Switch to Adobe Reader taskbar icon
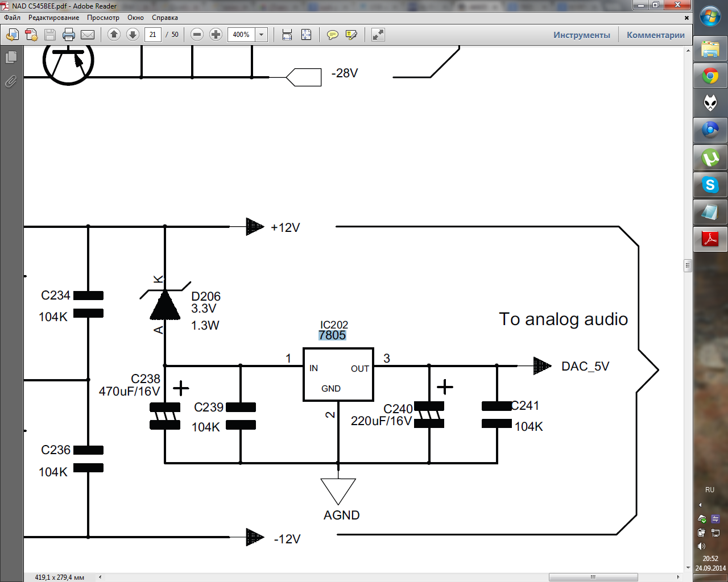Viewport: 728px width, 582px height. [x=710, y=239]
